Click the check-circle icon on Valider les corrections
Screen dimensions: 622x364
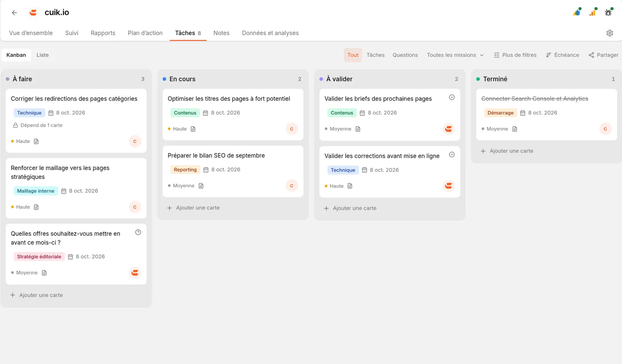click(452, 154)
